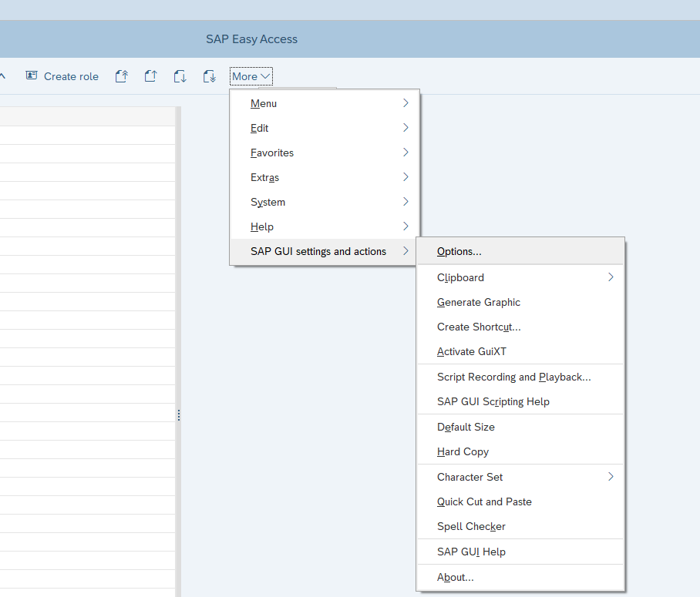
Task: Select Generate Graphic
Action: (x=520, y=302)
